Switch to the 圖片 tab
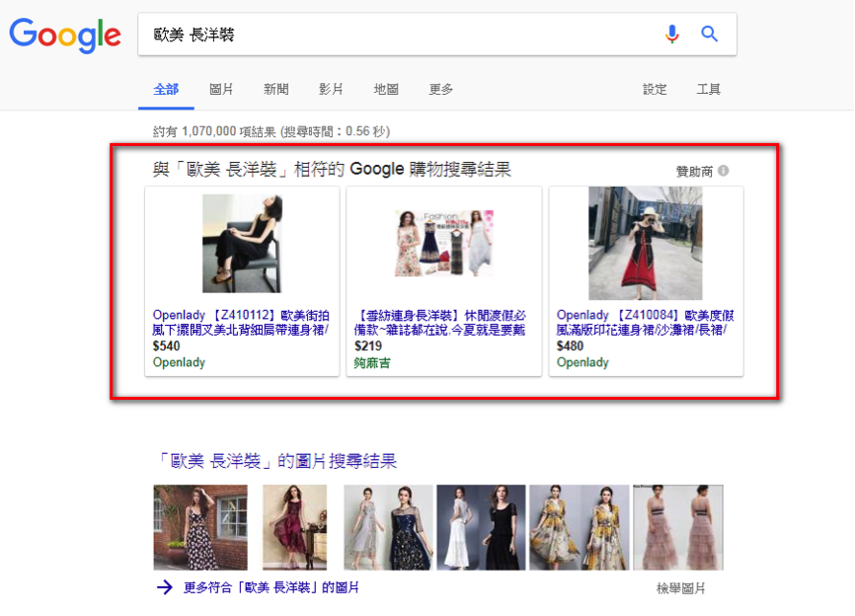 pyautogui.click(x=221, y=89)
